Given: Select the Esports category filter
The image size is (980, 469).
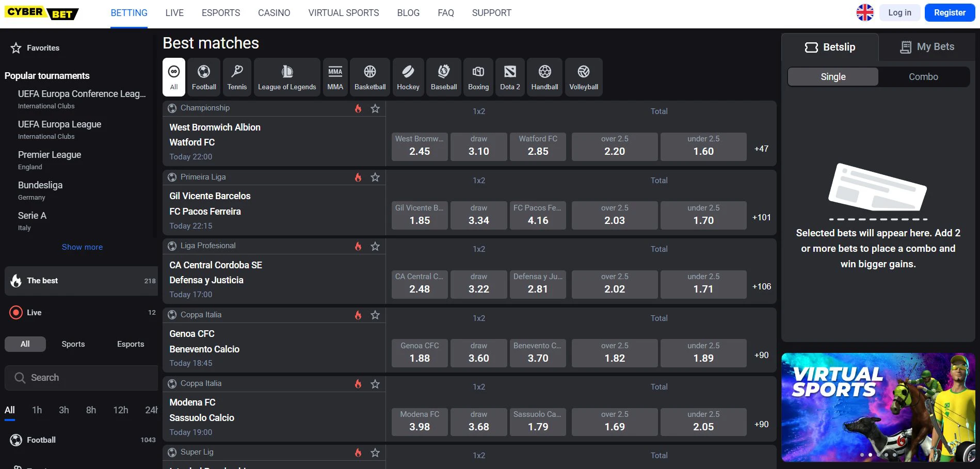Looking at the screenshot, I should (131, 344).
